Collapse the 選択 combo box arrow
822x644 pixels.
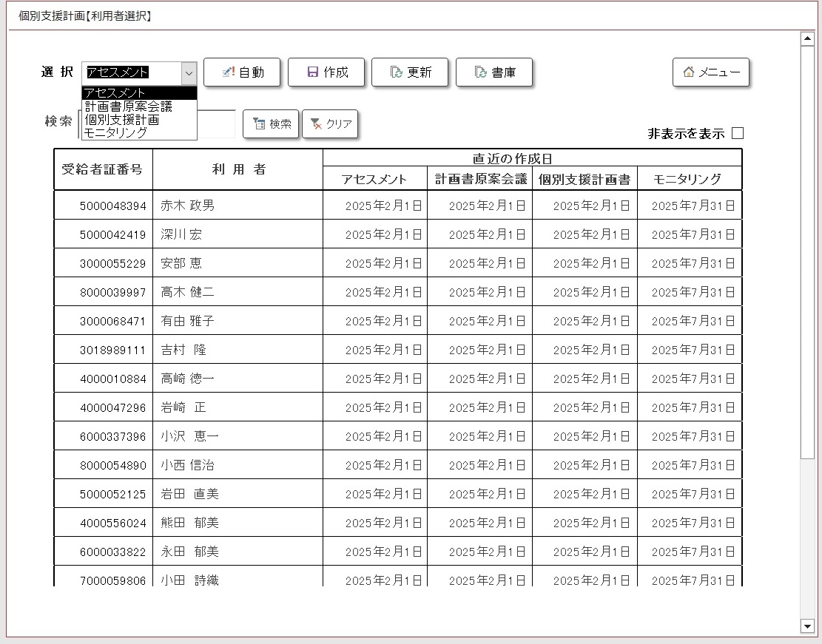[189, 73]
